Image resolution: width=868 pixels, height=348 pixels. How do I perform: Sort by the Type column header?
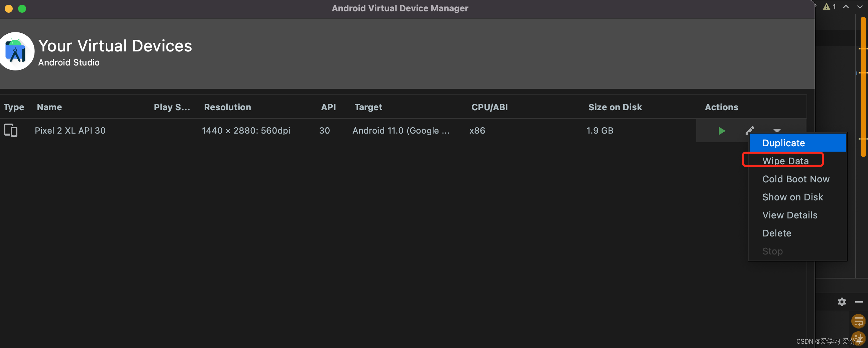14,107
